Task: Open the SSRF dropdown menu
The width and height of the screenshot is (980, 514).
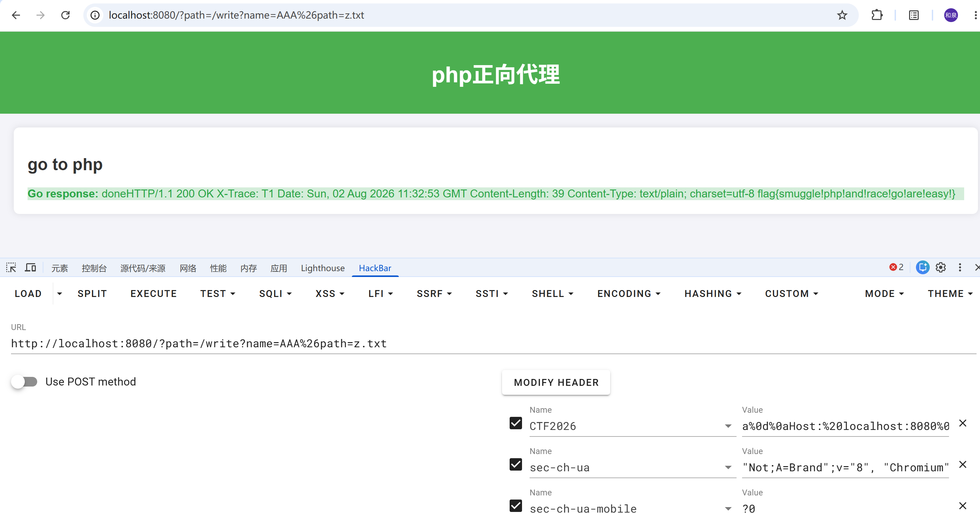Action: [434, 294]
